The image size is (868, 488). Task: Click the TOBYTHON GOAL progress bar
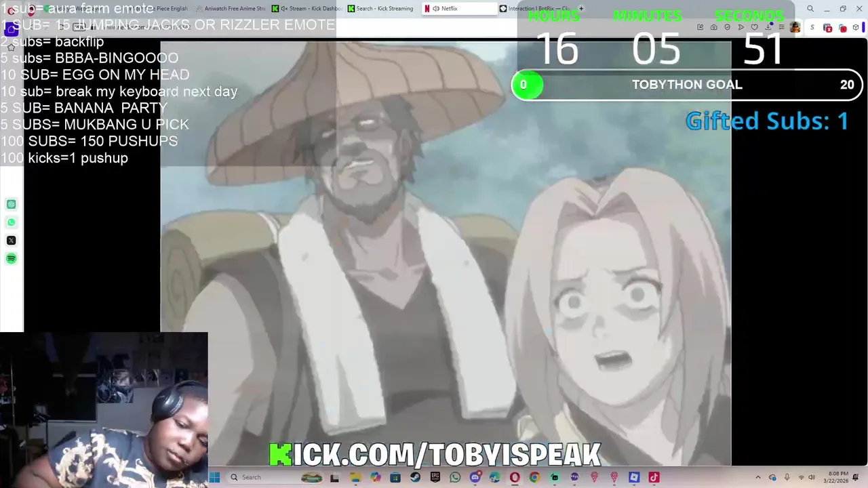click(687, 85)
